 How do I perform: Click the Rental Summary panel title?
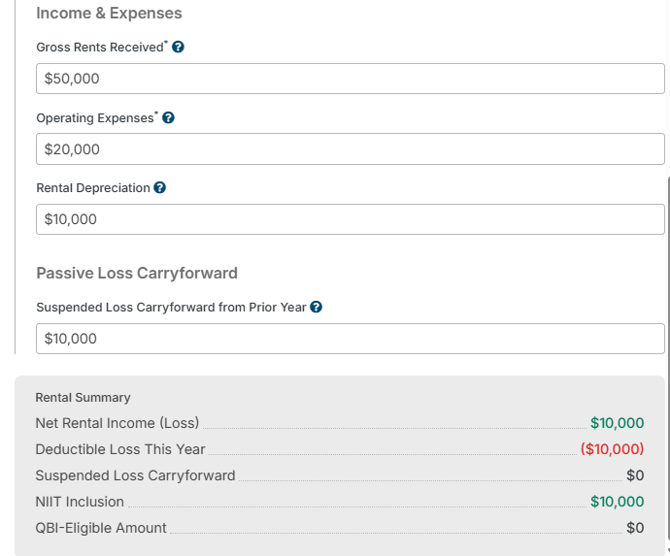pyautogui.click(x=83, y=397)
